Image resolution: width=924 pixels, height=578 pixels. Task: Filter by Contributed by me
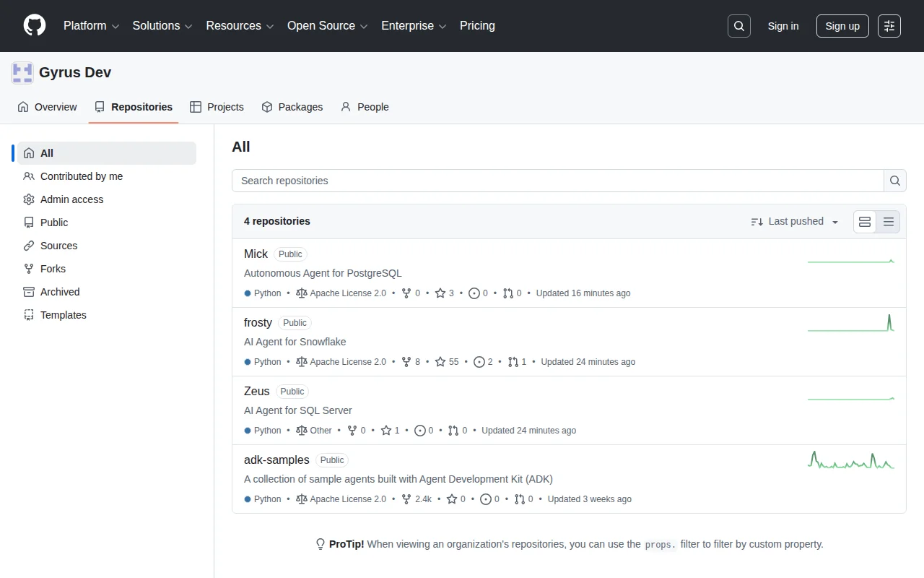click(x=107, y=176)
